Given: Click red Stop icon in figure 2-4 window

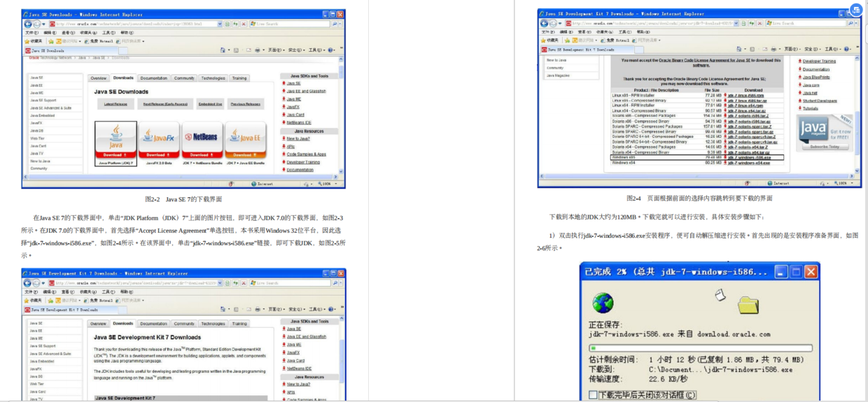Looking at the screenshot, I should [760, 23].
